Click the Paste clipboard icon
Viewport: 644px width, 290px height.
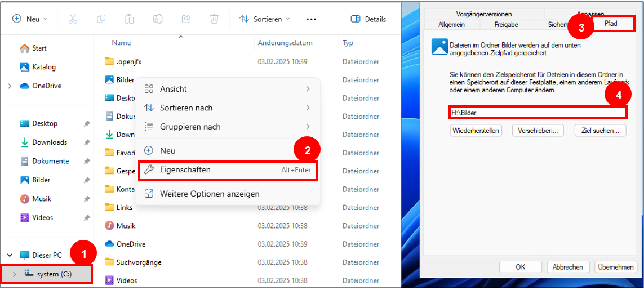tap(130, 19)
